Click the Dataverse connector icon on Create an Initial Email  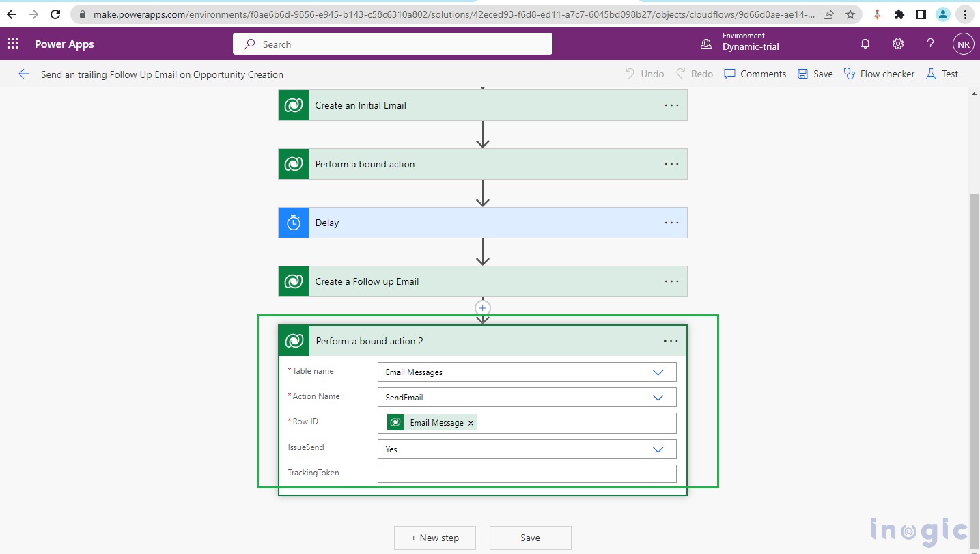(293, 105)
